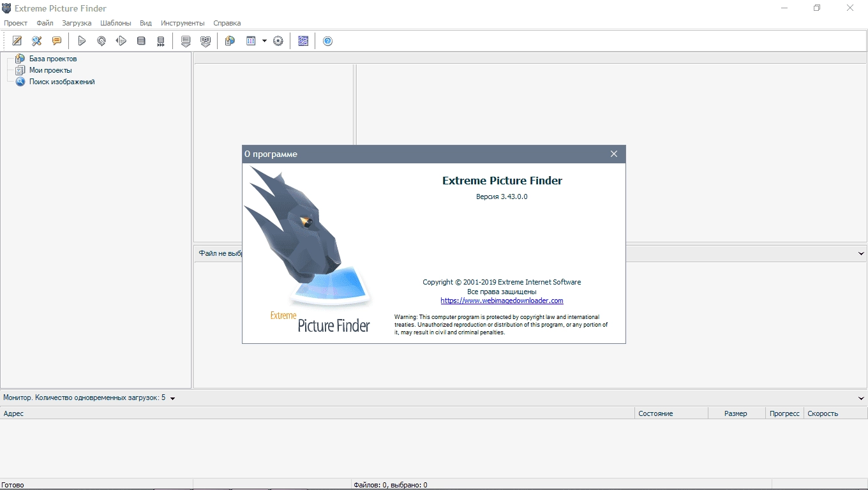Click the monitor download arrow icon
Screen dimensions: 868x490
[186, 41]
